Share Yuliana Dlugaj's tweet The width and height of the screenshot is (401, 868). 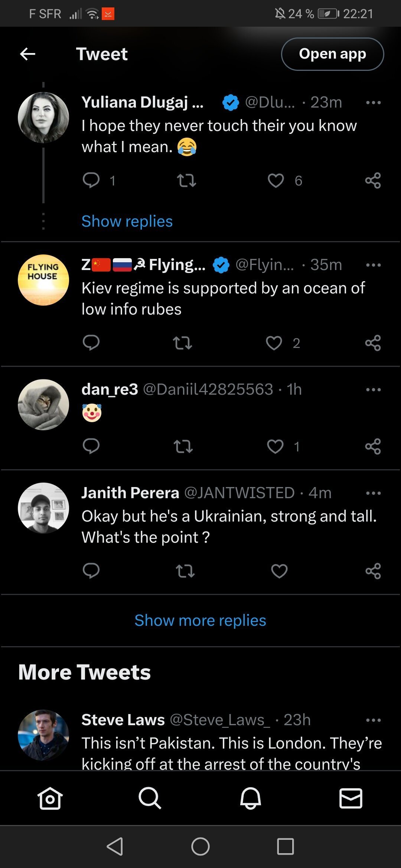pos(373,181)
